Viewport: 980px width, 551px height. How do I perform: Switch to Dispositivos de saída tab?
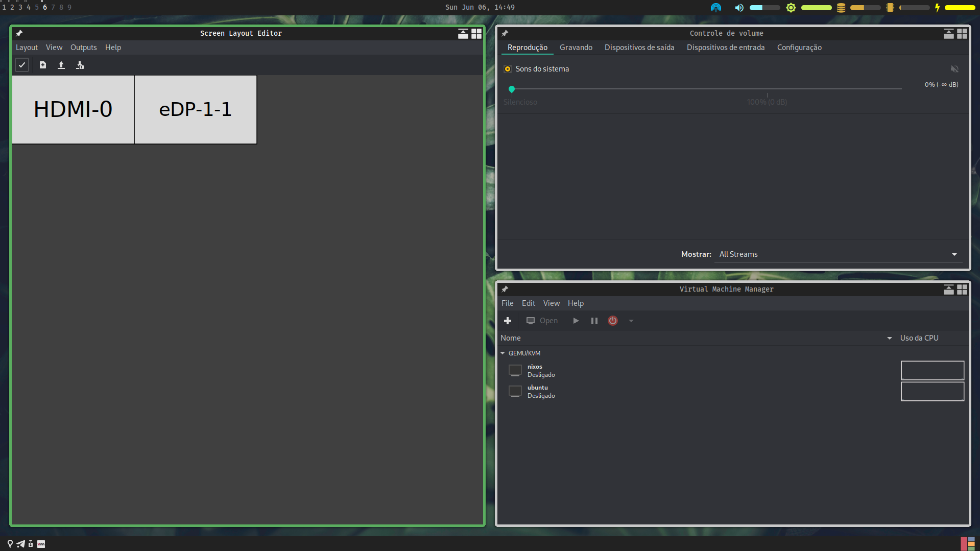pyautogui.click(x=639, y=47)
